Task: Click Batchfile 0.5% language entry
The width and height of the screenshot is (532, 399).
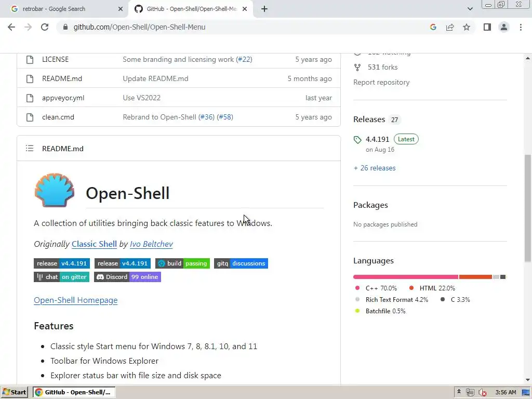Action: coord(380,311)
